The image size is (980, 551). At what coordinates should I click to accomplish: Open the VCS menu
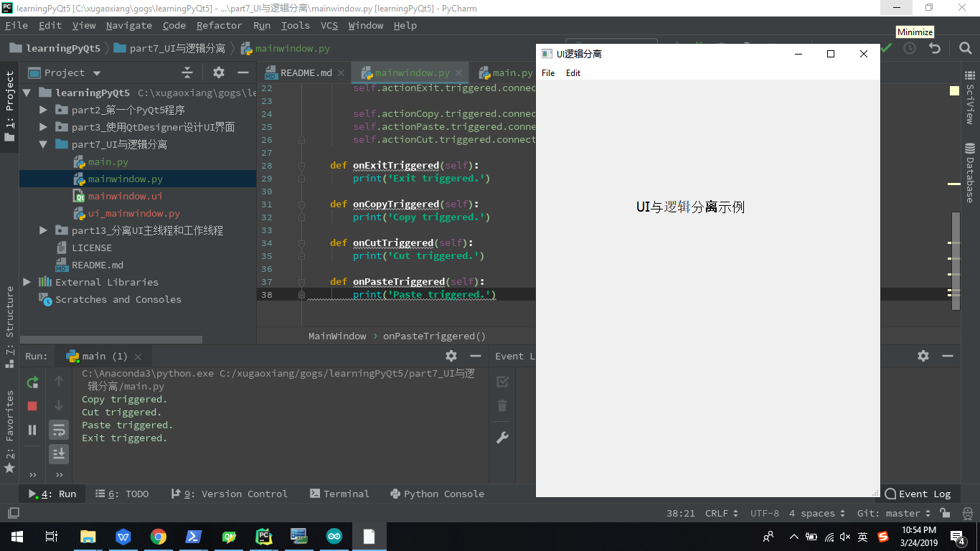(x=329, y=25)
